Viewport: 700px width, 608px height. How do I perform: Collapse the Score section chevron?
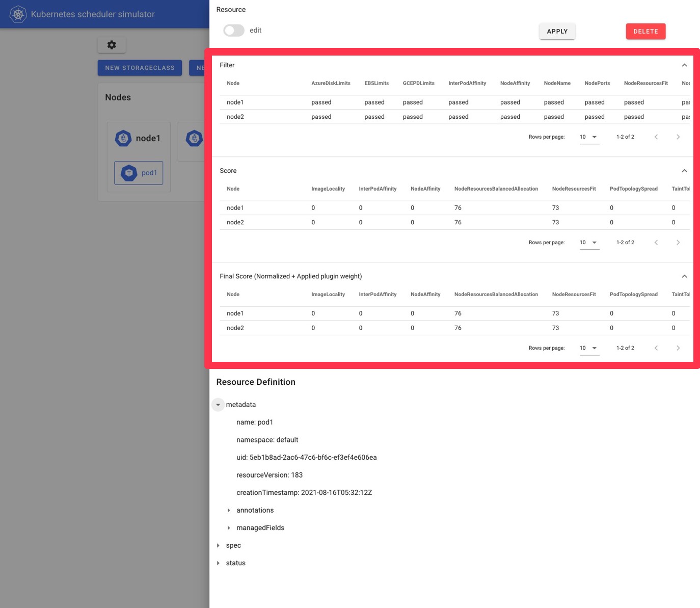(684, 171)
